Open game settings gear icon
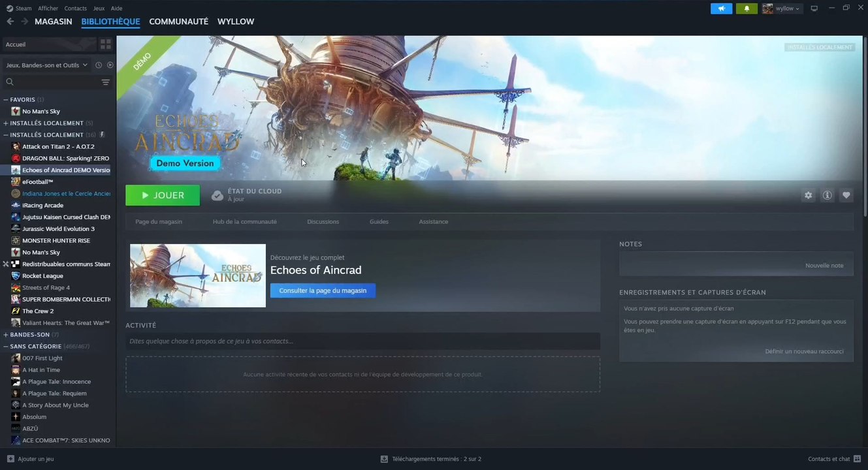 809,195
